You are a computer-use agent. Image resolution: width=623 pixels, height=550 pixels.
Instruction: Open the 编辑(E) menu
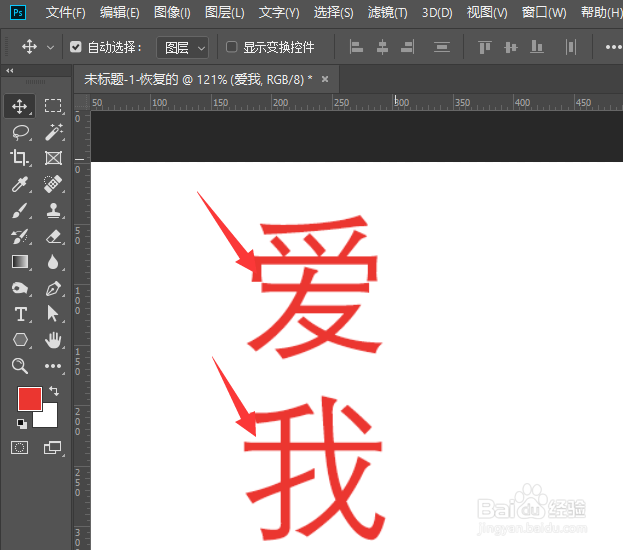tap(120, 13)
